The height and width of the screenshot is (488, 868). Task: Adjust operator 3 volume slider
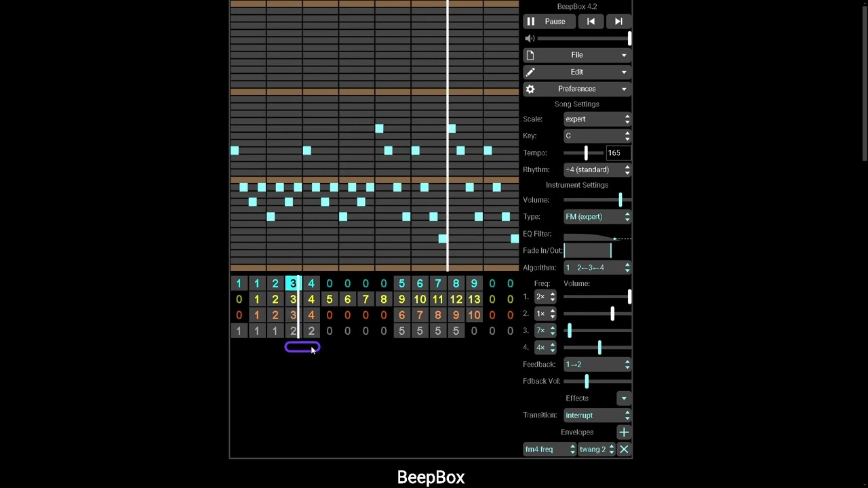pyautogui.click(x=597, y=331)
